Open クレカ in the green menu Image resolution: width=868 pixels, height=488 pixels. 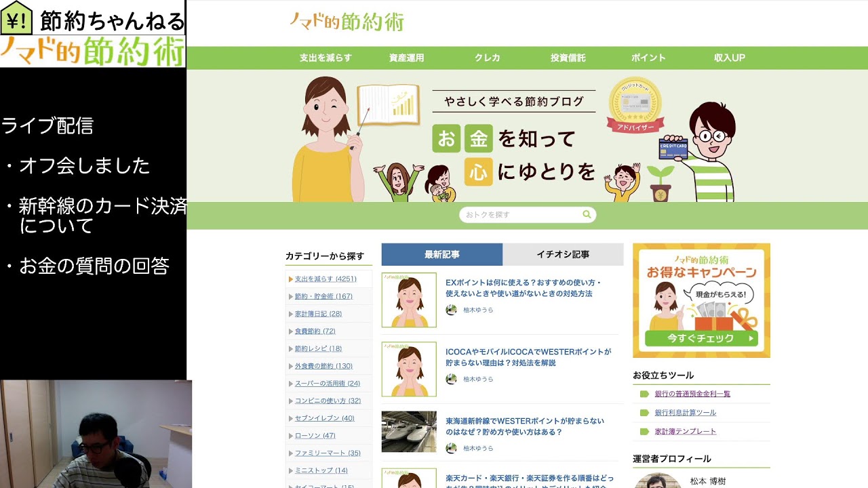(x=487, y=58)
